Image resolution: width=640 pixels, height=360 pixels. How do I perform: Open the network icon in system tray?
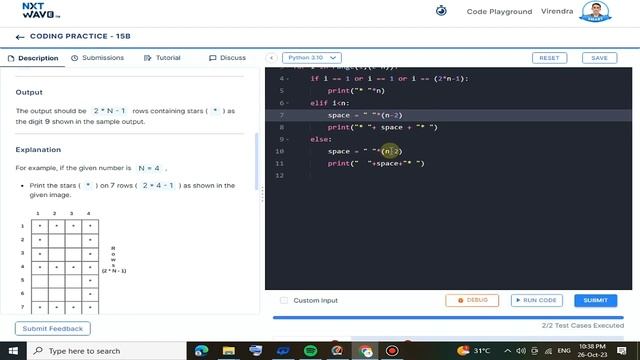(x=548, y=351)
